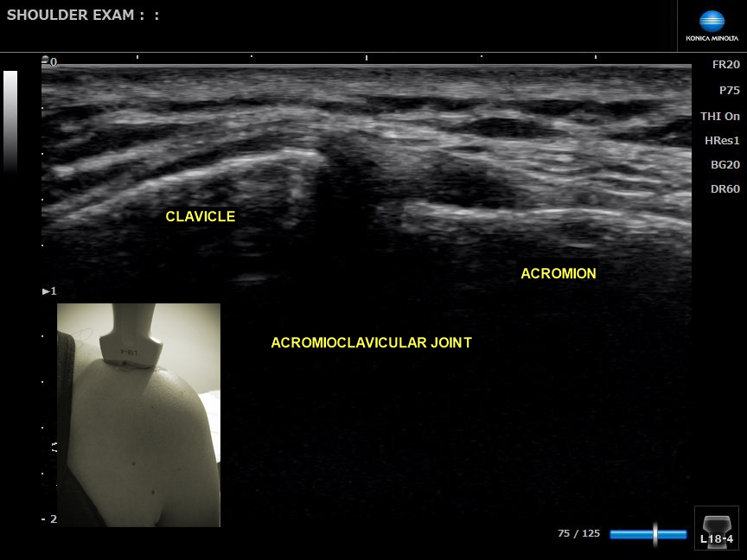Click the grayscale gradient bar
The height and width of the screenshot is (560, 747).
10,121
